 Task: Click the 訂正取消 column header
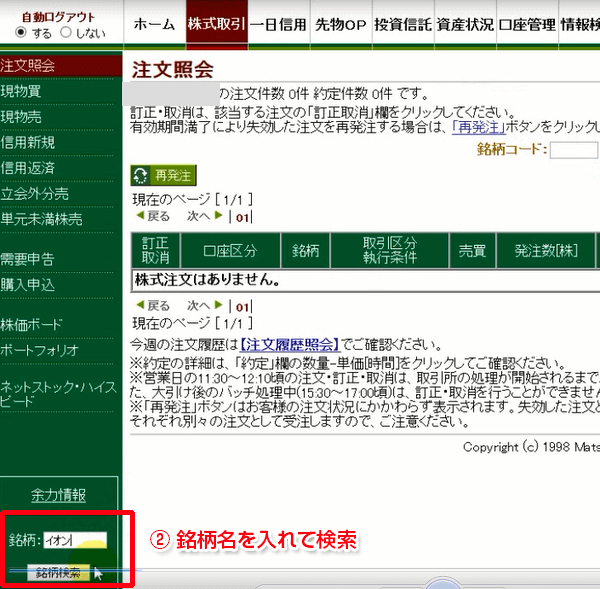point(155,250)
